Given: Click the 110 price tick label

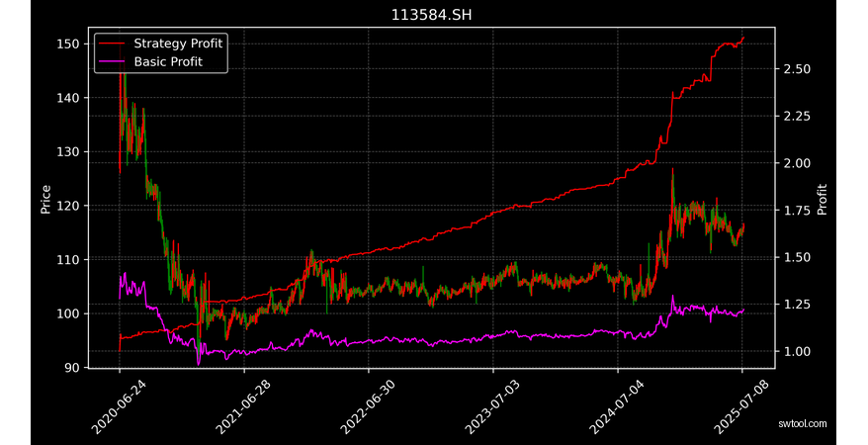Looking at the screenshot, I should [66, 259].
